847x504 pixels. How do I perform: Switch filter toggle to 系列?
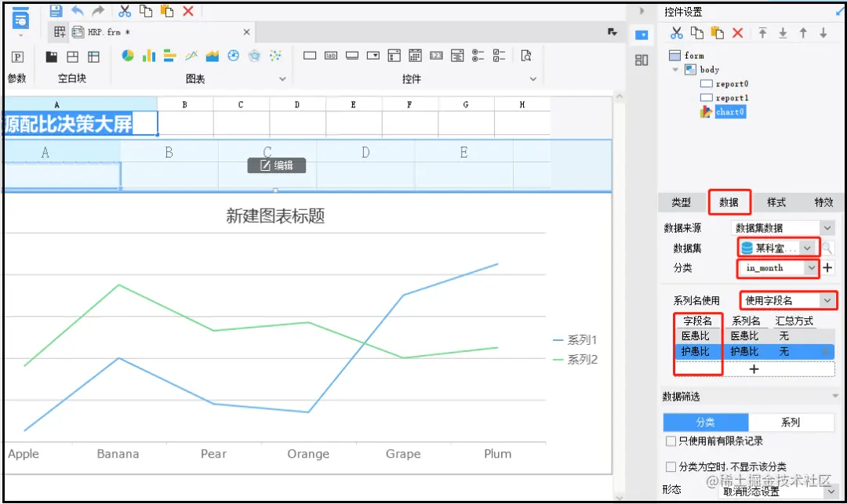click(x=791, y=422)
